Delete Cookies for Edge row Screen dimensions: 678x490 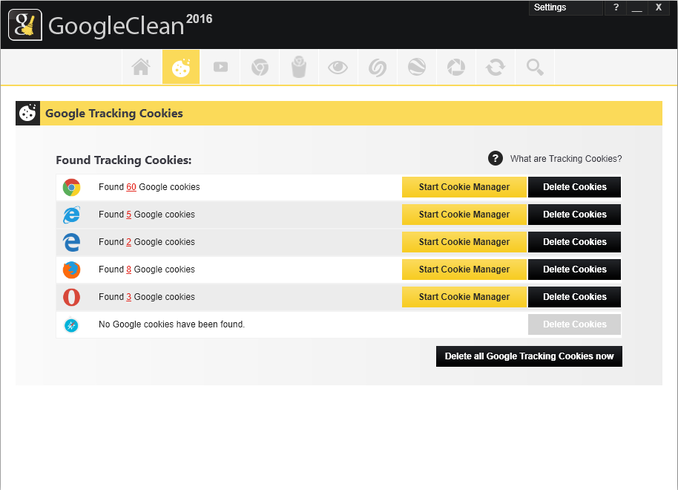click(x=575, y=242)
